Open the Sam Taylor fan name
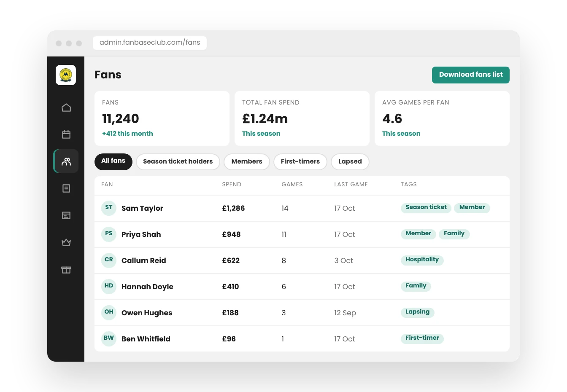 point(142,208)
